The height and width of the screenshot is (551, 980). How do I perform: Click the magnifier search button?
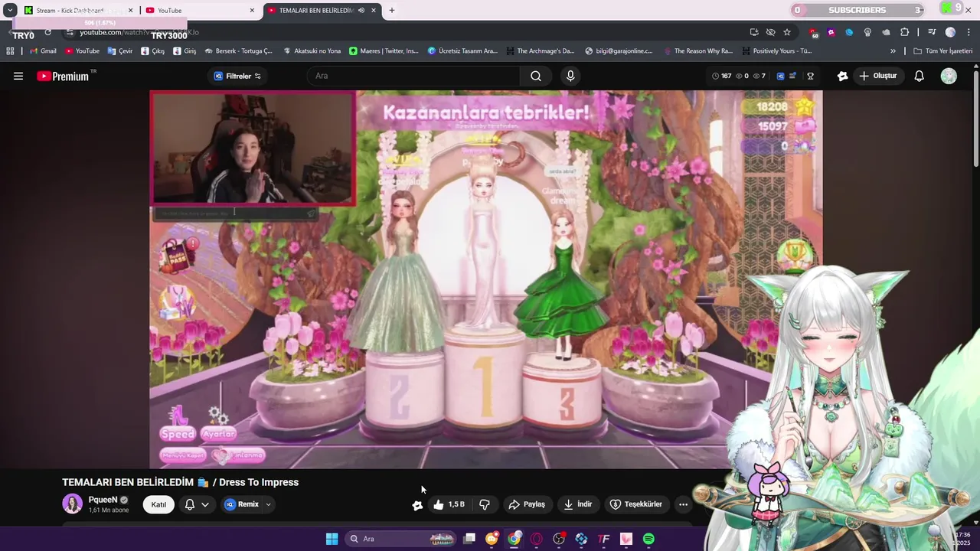coord(536,76)
